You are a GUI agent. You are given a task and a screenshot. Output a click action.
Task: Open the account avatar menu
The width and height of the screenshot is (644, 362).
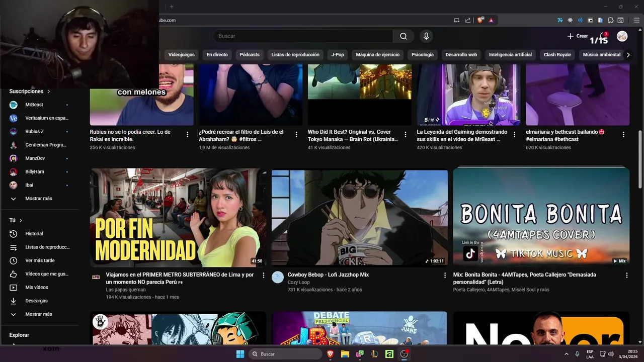point(622,36)
